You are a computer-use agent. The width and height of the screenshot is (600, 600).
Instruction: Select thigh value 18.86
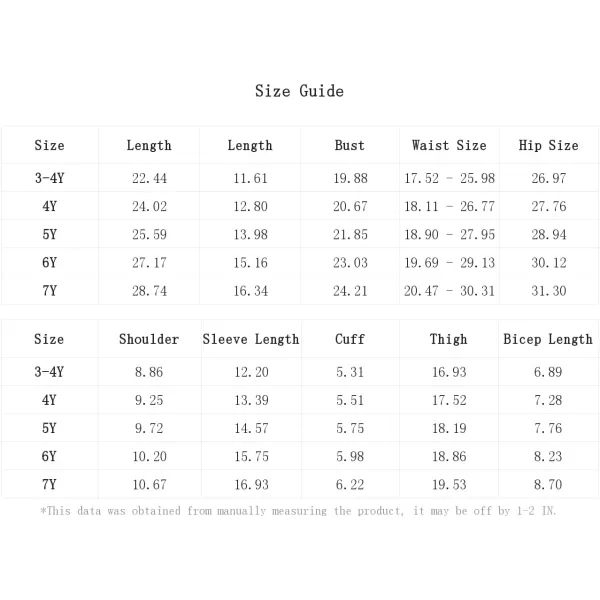pos(449,457)
